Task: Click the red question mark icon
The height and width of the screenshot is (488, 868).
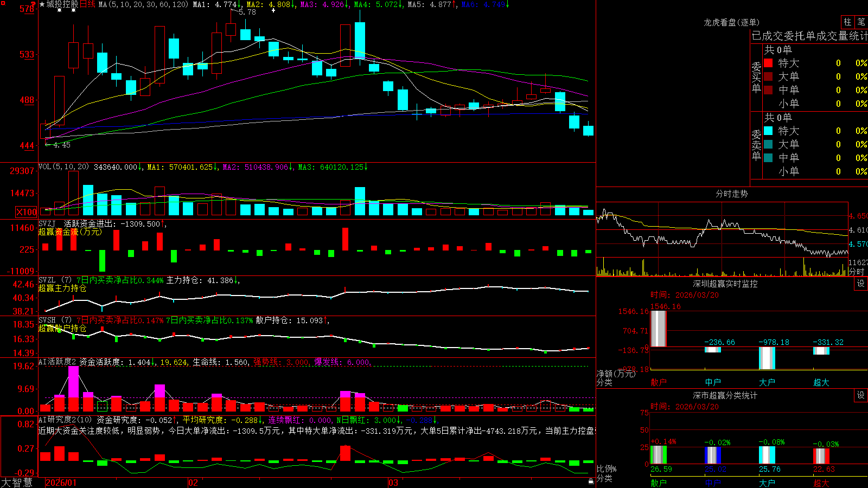Action: click(34, 5)
